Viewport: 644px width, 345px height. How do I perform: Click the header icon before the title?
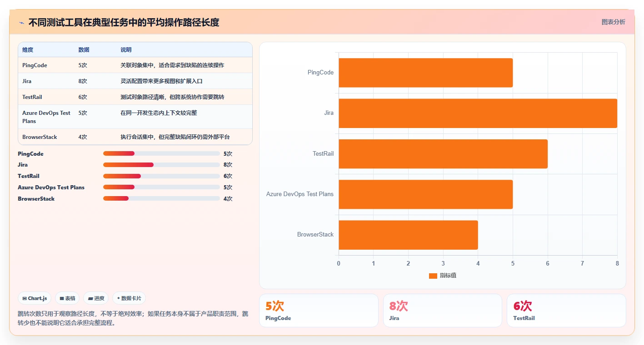[22, 22]
